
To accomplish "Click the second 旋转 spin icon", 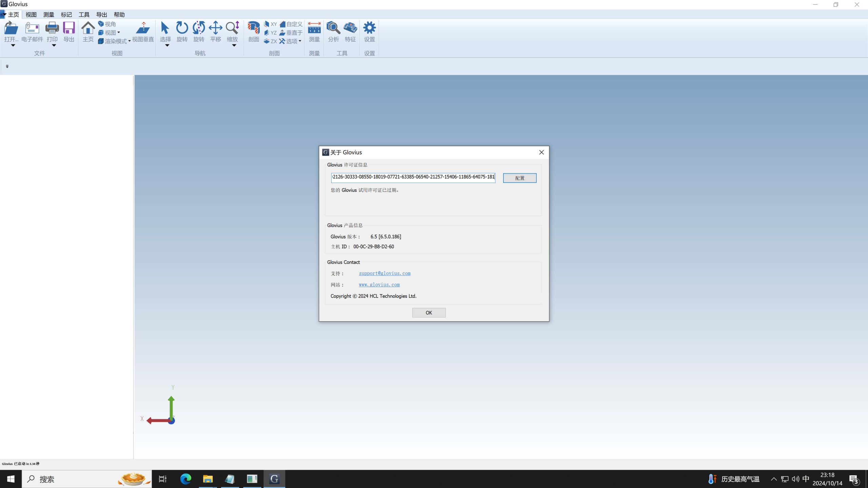I will [x=199, y=28].
